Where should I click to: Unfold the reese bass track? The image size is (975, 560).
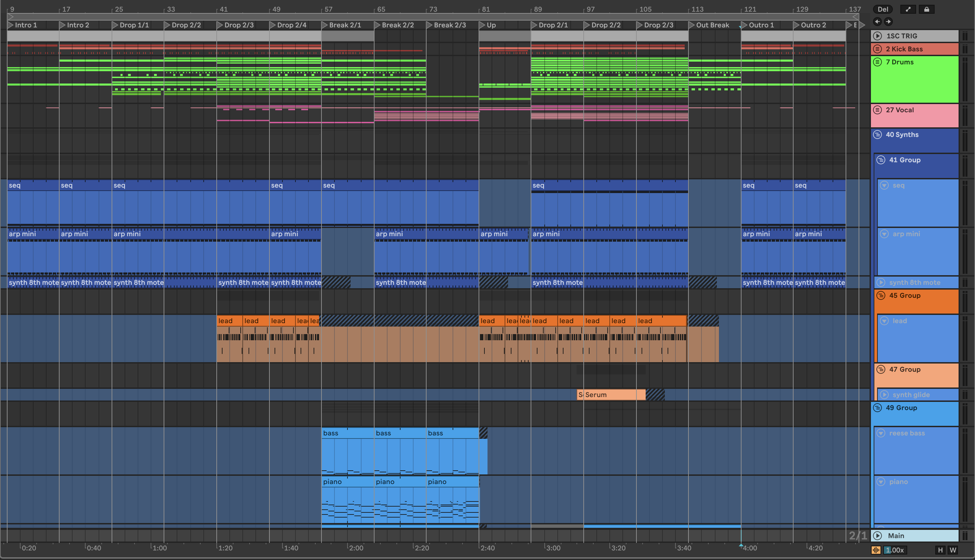point(881,433)
